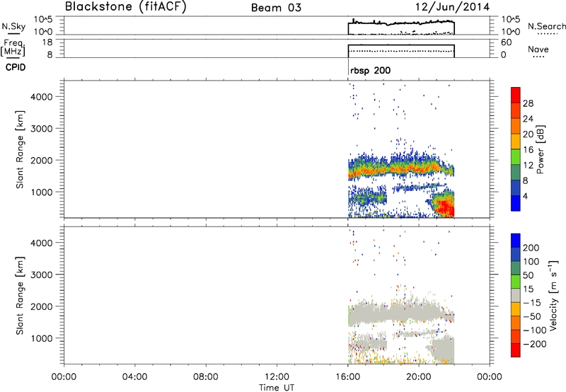Click the 'Beam 03' label
Screen dimensions: 566x392
[276, 8]
